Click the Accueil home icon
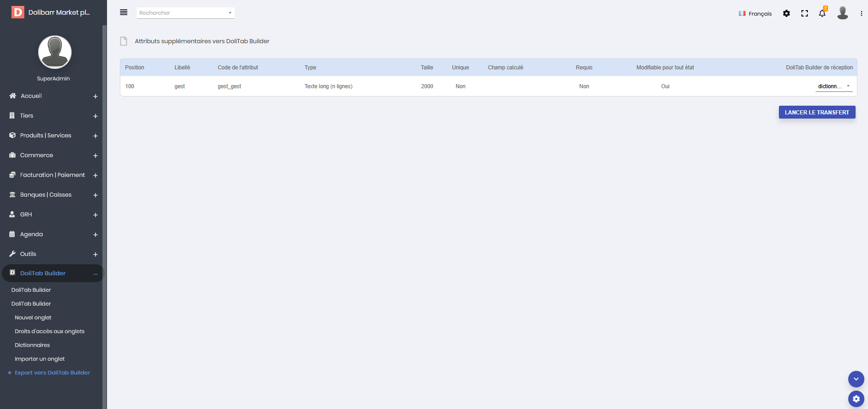868x409 pixels. click(12, 96)
